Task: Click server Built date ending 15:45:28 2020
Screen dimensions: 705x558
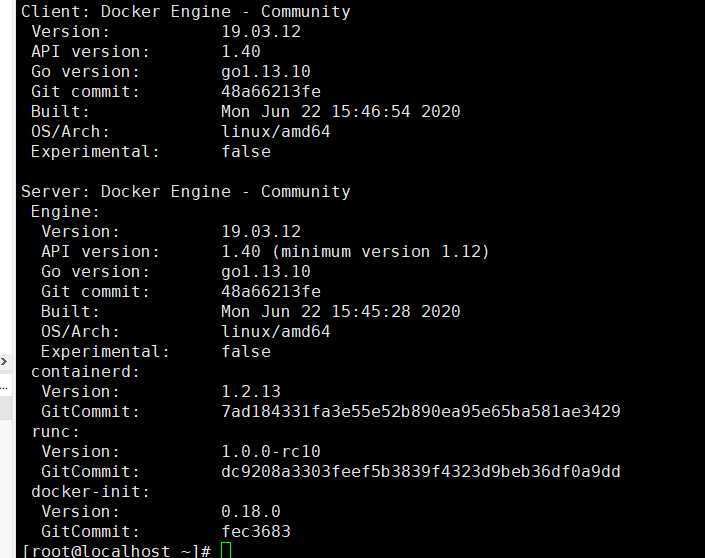Action: (x=341, y=312)
